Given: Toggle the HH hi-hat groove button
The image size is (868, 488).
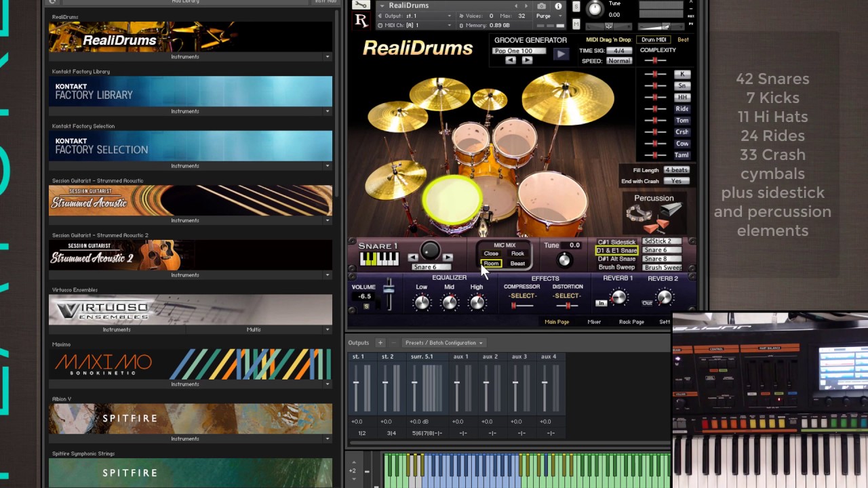Looking at the screenshot, I should tap(682, 97).
